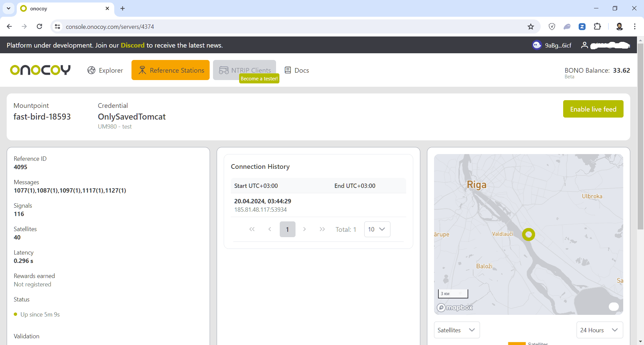Click the browser back arrow
This screenshot has width=644, height=345.
pyautogui.click(x=9, y=26)
